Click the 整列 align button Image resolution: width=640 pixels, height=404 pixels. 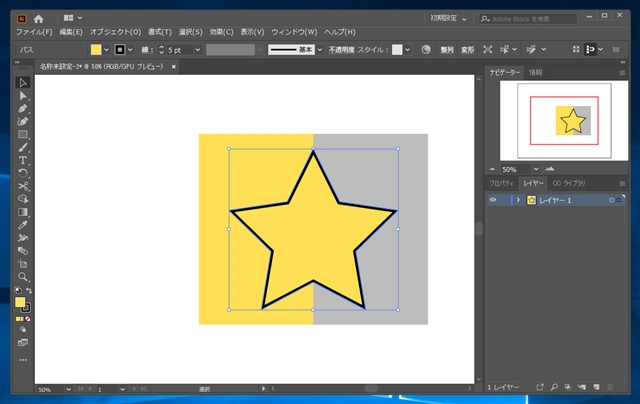(447, 50)
